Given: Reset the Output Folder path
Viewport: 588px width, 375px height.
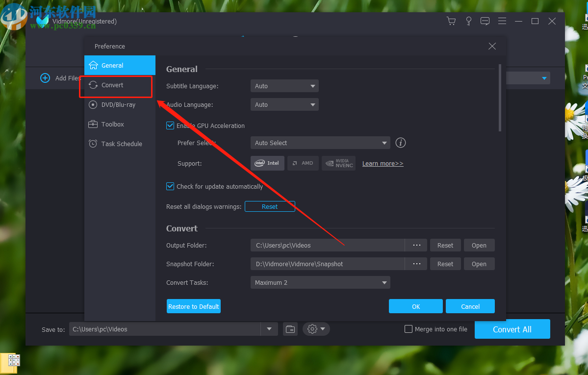Looking at the screenshot, I should 445,245.
